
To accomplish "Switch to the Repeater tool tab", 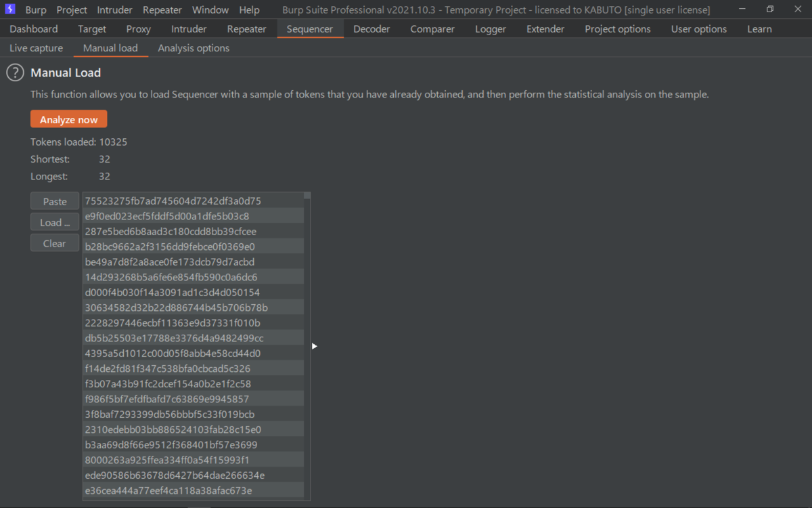I will (x=247, y=29).
